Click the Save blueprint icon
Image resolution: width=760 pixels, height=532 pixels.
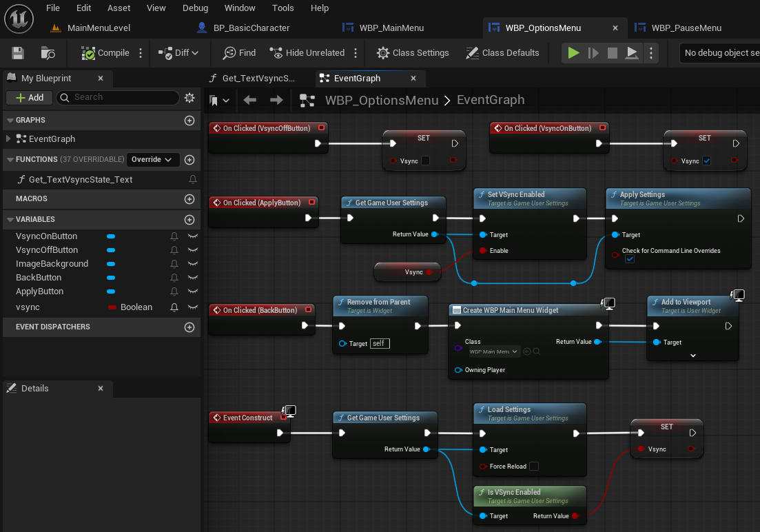(18, 53)
